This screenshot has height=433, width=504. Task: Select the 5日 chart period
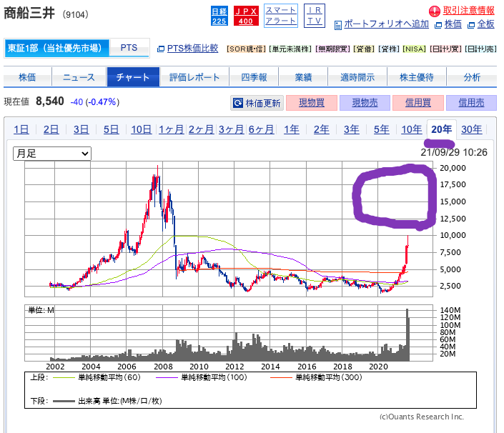[x=112, y=130]
